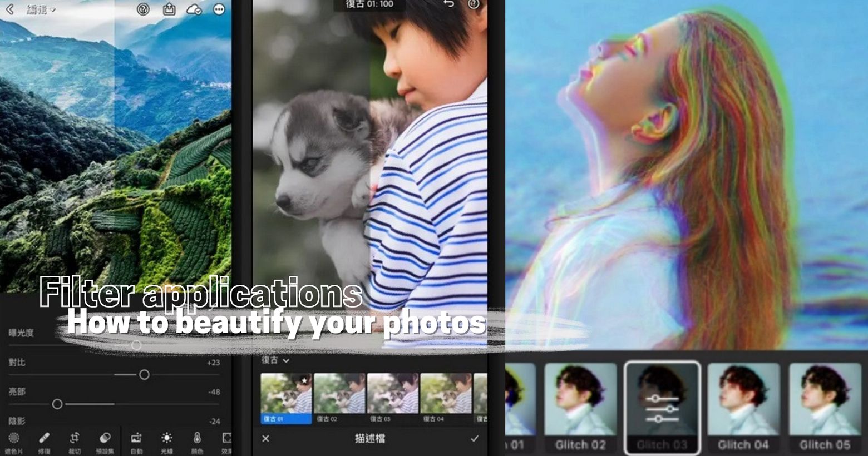Select the 復古 04 preset thumbnail

[446, 398]
